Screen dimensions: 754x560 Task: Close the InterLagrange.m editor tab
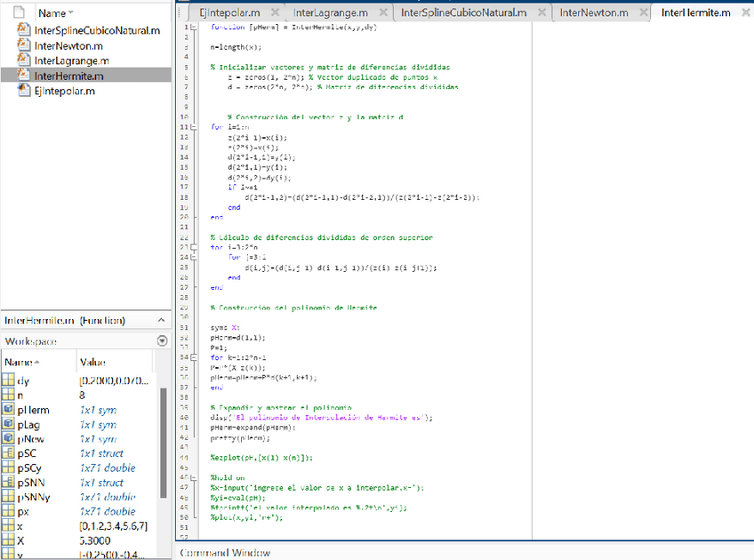click(383, 13)
